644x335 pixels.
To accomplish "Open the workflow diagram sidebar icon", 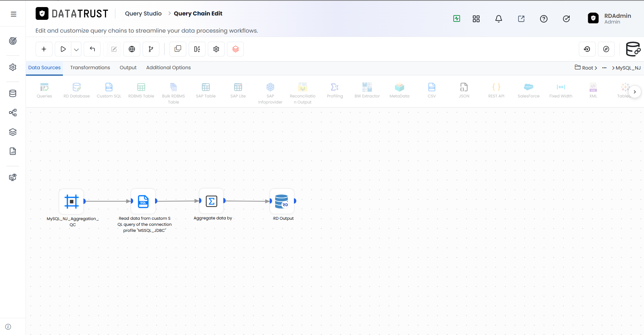I will [x=13, y=113].
